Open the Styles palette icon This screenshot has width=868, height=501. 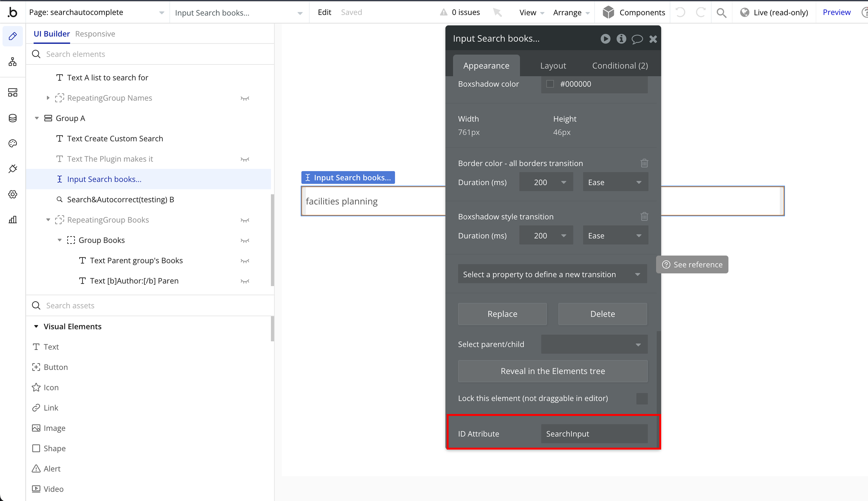pyautogui.click(x=13, y=144)
